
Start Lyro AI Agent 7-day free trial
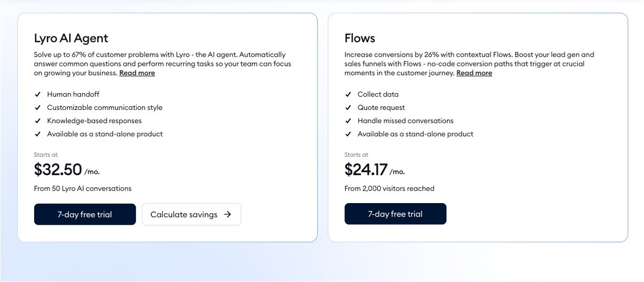[x=85, y=214]
